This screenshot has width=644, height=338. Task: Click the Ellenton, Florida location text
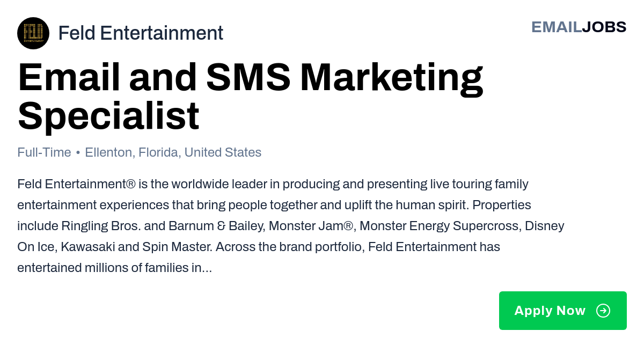pos(132,152)
